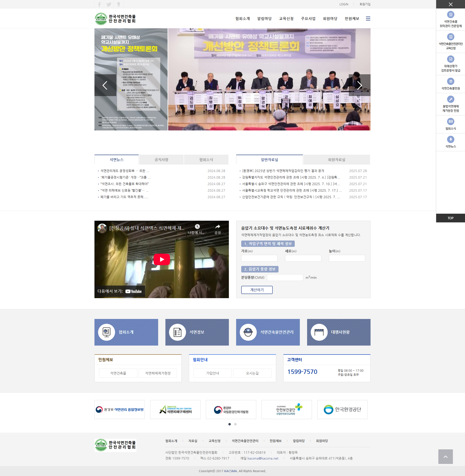Show next banner slide arrow
Image resolution: width=465 pixels, height=476 pixels.
359,85
